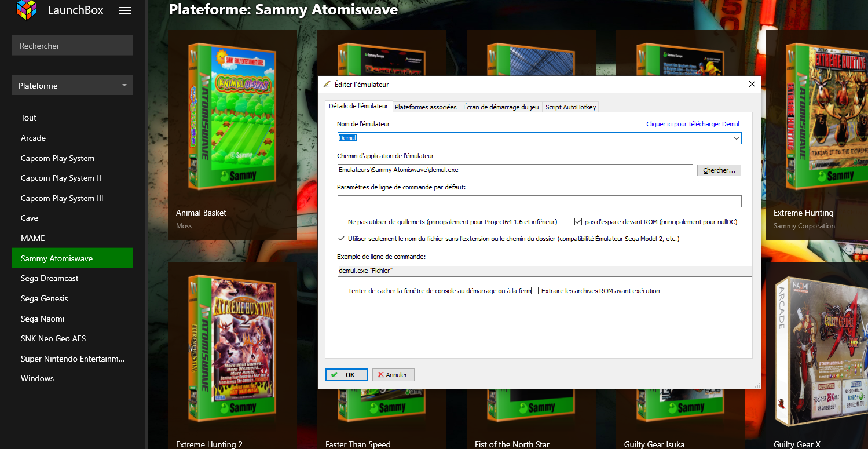Click the default command-line parameters field
This screenshot has height=449, width=868.
click(x=539, y=201)
